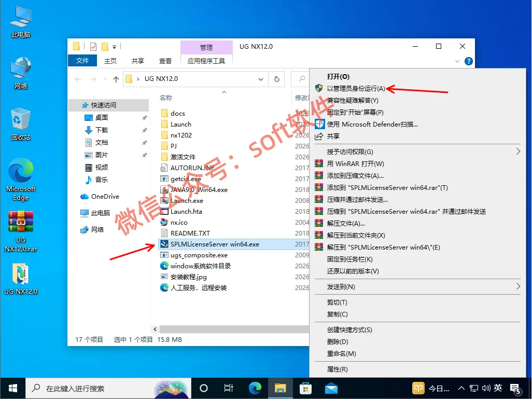Open Cortana circle on taskbar
532x399 pixels.
tap(204, 388)
